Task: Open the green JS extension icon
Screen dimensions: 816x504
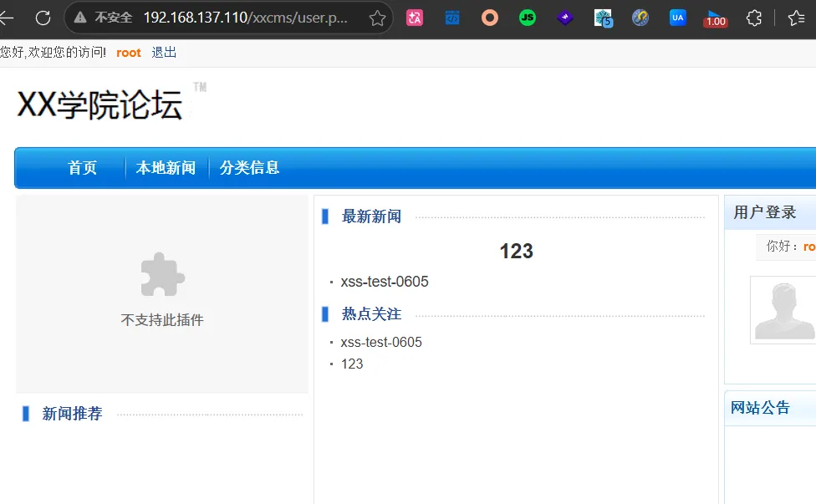Action: [528, 18]
